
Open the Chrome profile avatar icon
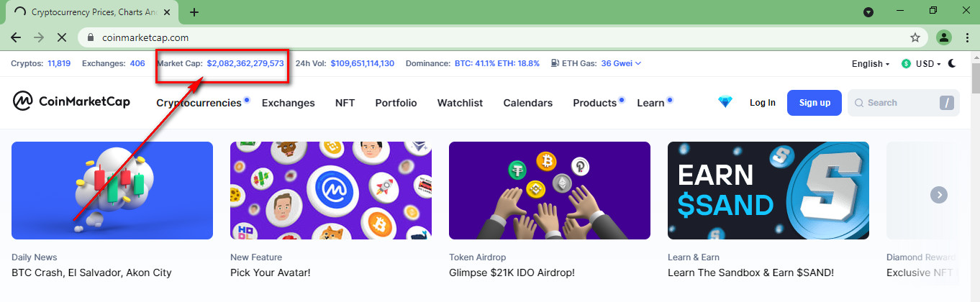coord(944,37)
